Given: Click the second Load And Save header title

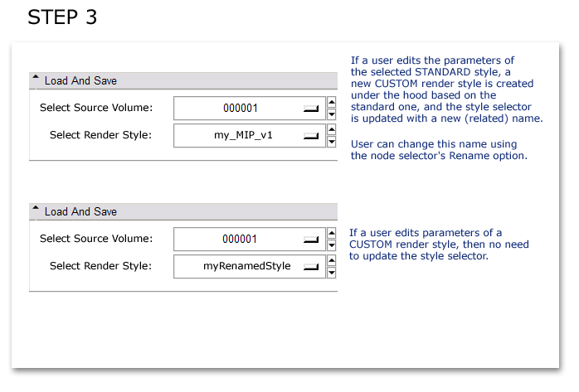Looking at the screenshot, I should coord(80,211).
